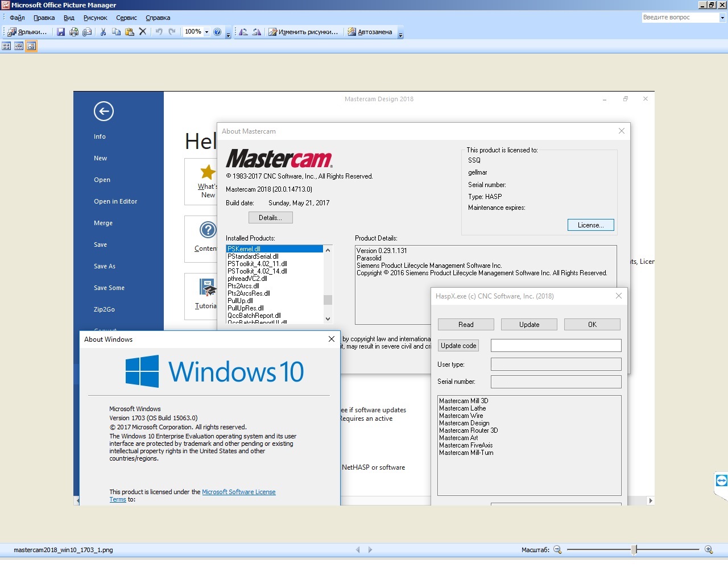Open the Сервис menu

tap(126, 18)
